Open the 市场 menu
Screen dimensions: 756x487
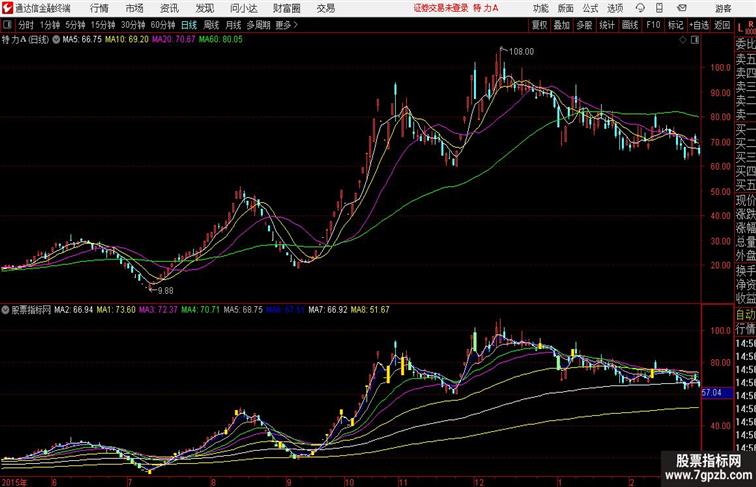(134, 8)
